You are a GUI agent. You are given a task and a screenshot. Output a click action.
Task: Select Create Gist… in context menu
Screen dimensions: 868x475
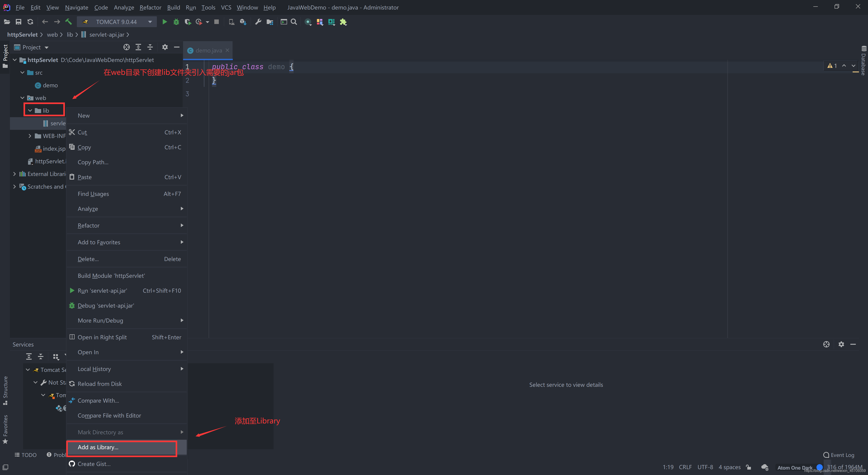(127, 464)
